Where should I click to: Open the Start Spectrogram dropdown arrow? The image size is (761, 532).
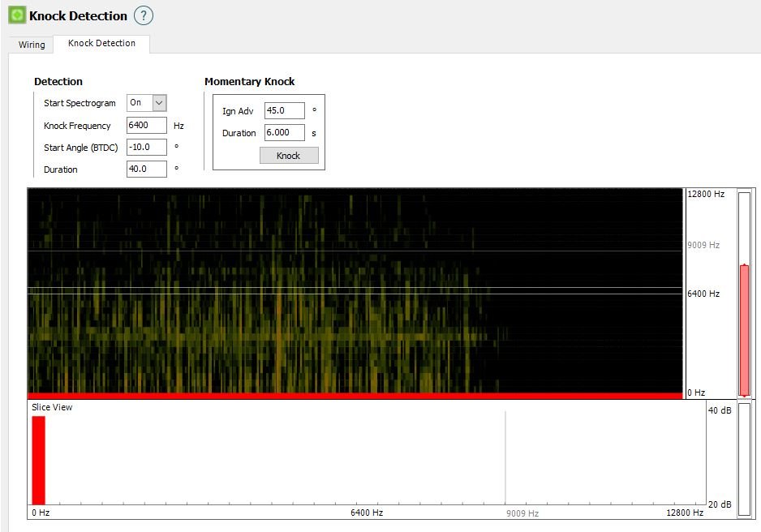tap(159, 103)
